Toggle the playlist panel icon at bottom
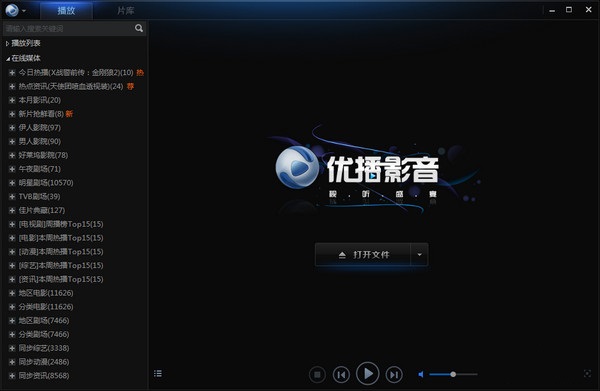 (x=158, y=373)
